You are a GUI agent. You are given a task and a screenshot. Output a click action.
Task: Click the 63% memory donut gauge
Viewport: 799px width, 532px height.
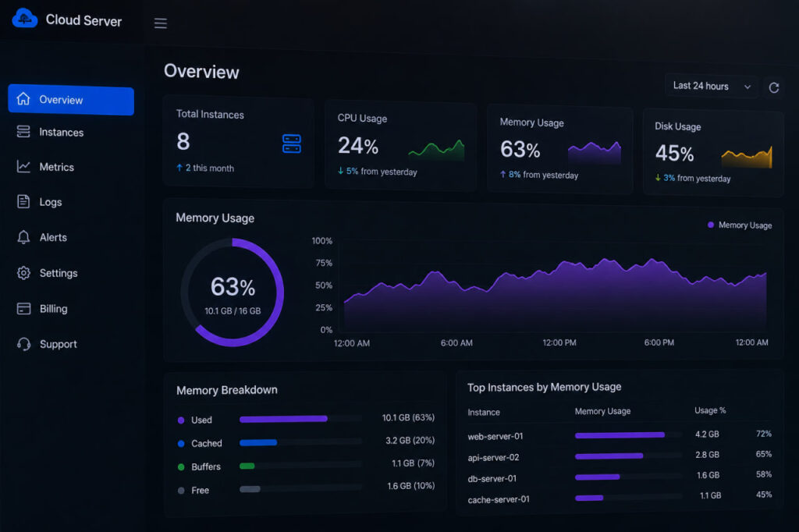pos(233,293)
